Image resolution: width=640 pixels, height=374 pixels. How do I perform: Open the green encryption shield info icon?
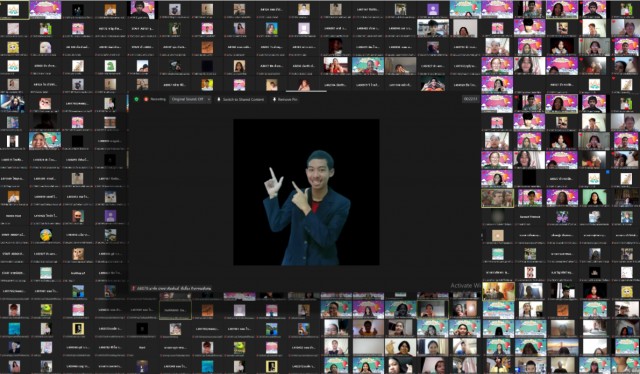pos(136,99)
